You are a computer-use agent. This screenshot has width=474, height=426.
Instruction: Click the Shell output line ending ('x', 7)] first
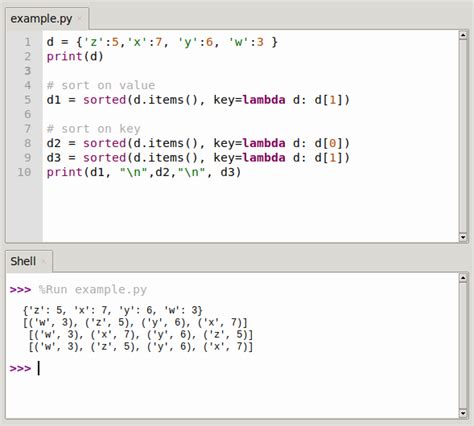(x=135, y=323)
